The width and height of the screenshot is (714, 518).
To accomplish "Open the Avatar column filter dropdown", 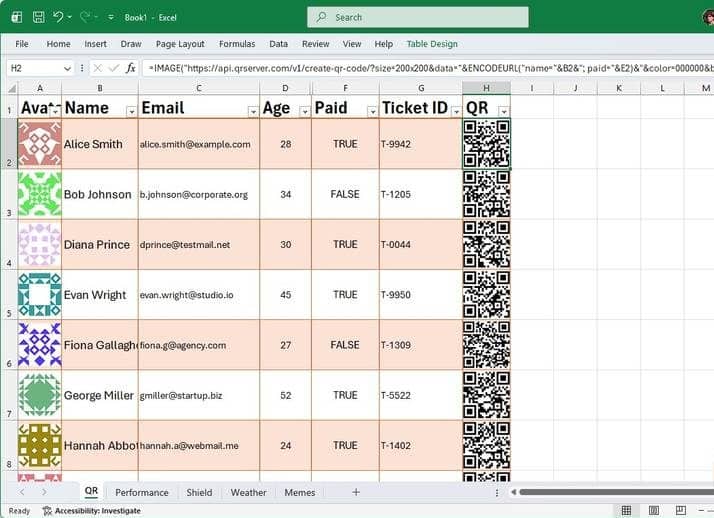I will point(55,111).
